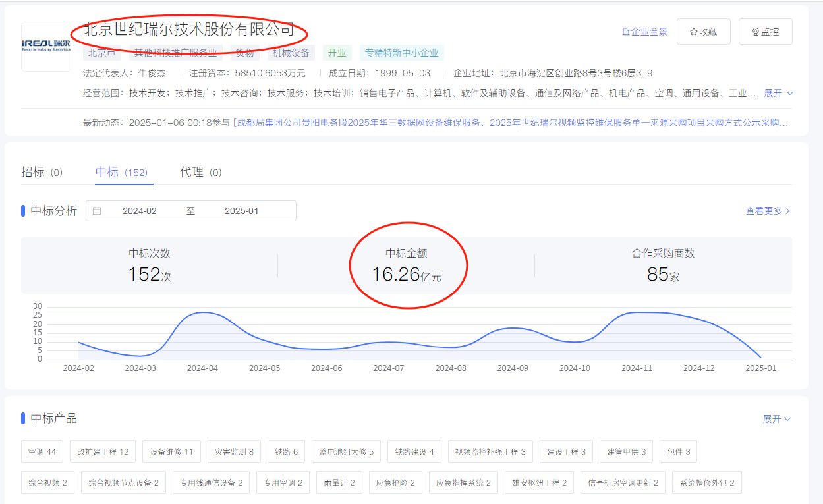Click the 2024-04 label on chart axis
The image size is (823, 504).
(x=202, y=368)
